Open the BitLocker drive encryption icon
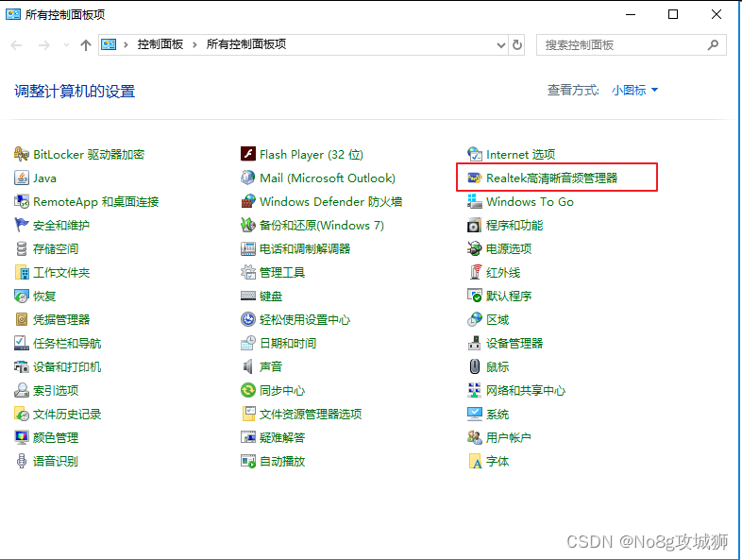The image size is (742, 560). (22, 154)
